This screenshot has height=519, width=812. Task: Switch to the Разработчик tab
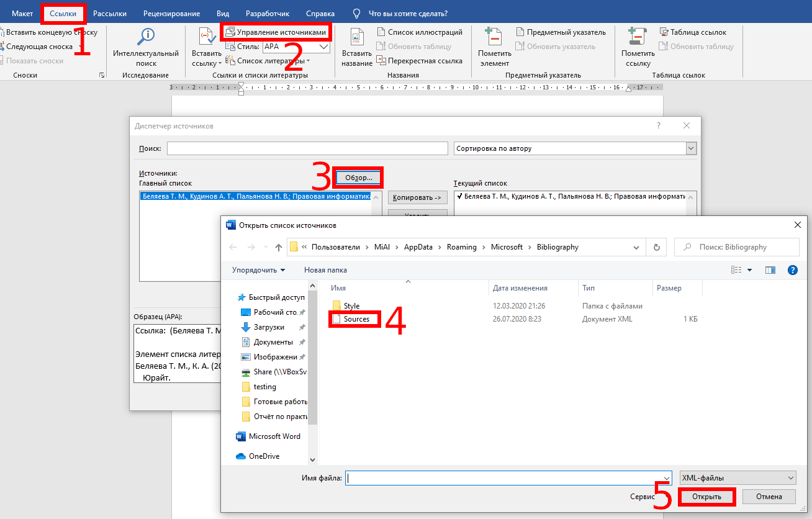pyautogui.click(x=267, y=13)
